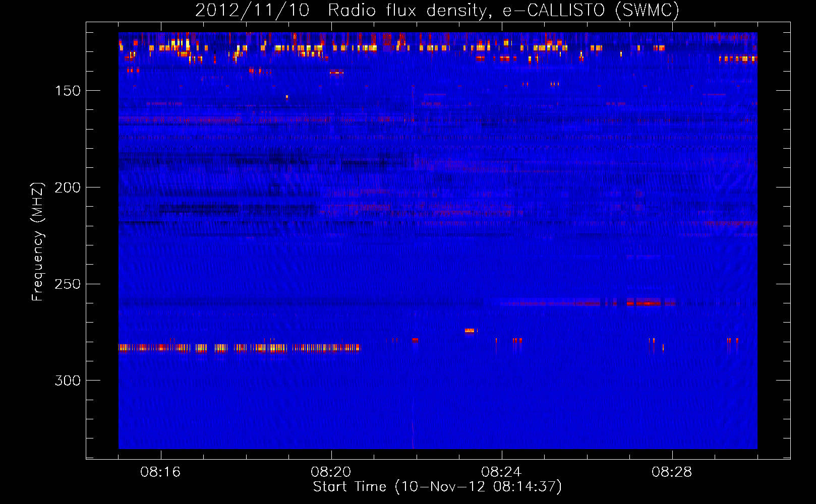The height and width of the screenshot is (504, 816).
Task: Click the 08:24 time tick label
Action: (x=501, y=472)
